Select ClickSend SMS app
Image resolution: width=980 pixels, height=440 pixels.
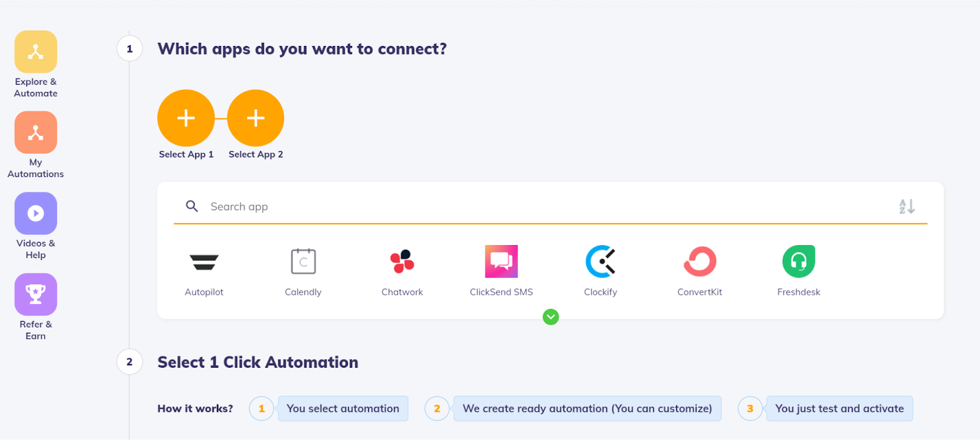click(501, 262)
